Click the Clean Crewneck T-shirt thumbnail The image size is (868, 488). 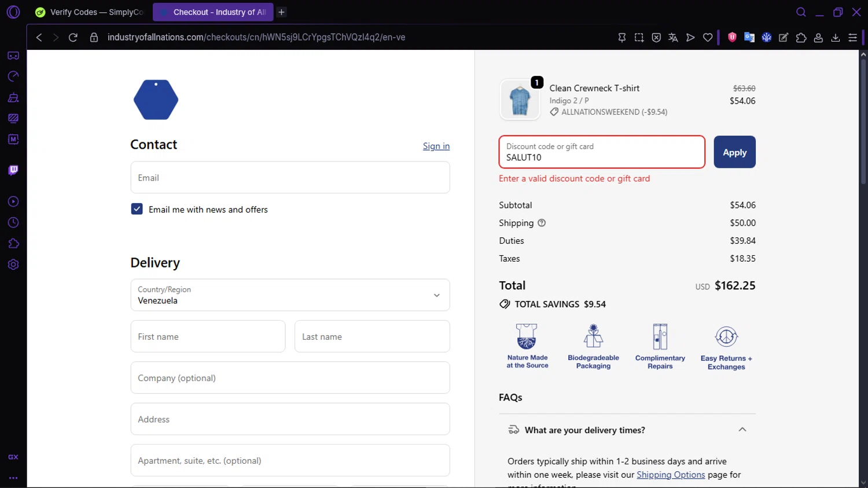coord(520,100)
